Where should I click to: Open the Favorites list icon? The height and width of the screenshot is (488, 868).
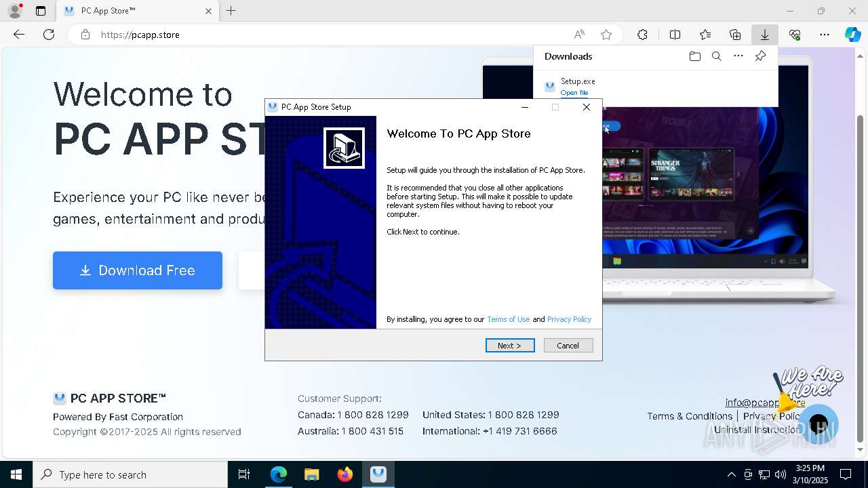click(705, 35)
